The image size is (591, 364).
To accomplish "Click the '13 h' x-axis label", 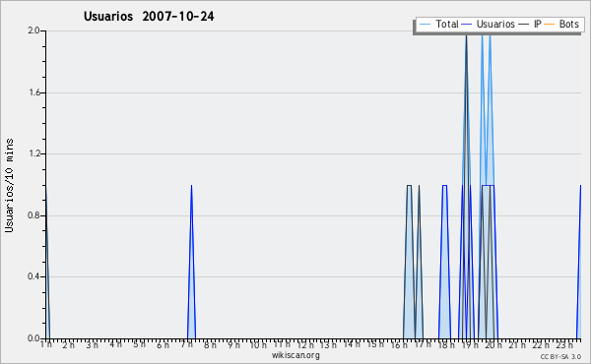I will [328, 345].
